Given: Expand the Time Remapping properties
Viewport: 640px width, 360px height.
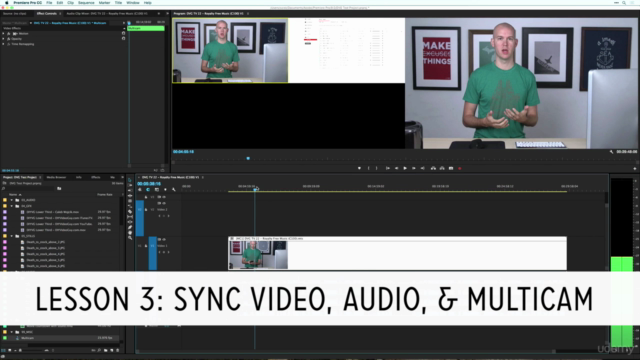Looking at the screenshot, I should click(3, 44).
